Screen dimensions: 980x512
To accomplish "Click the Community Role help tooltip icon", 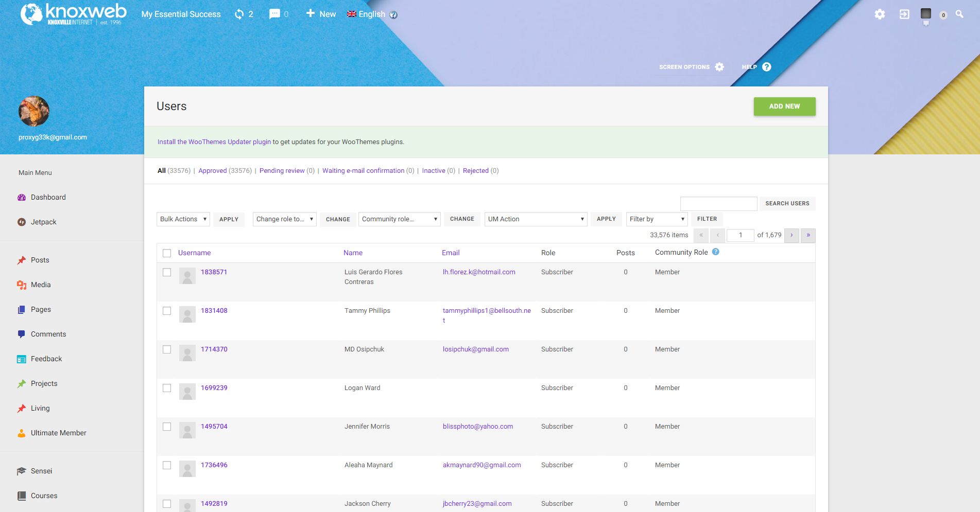I will (x=715, y=252).
